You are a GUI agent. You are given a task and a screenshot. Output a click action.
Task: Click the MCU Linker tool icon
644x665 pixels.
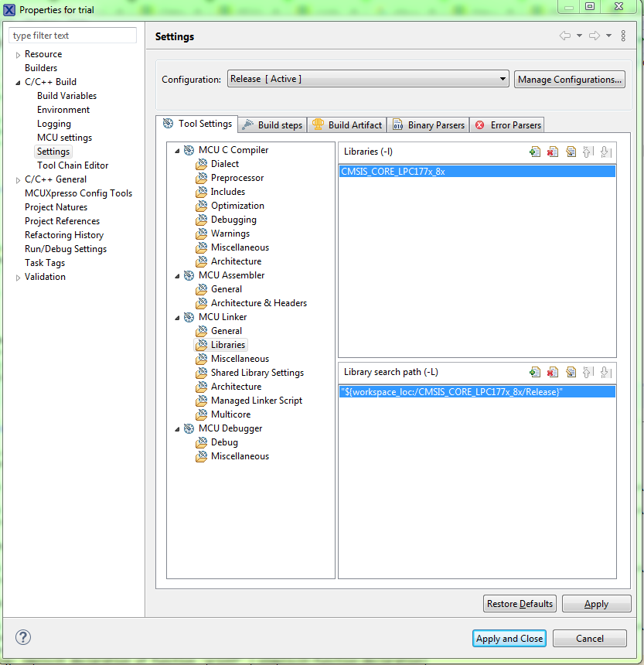(189, 317)
